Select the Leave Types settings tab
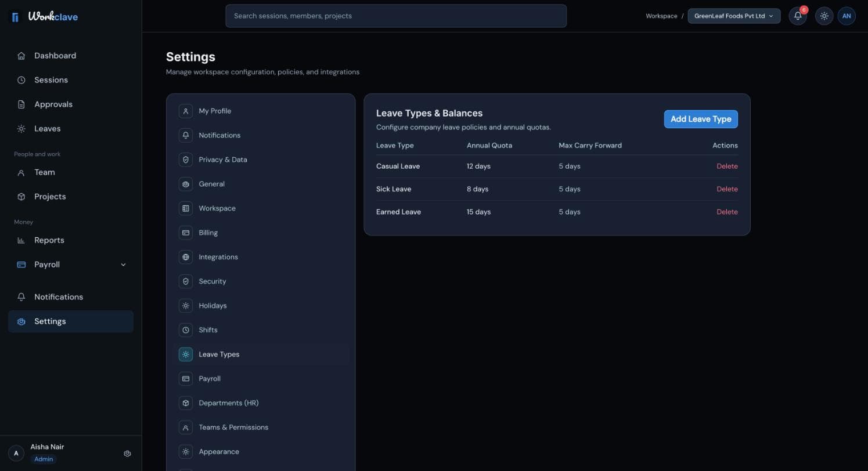Image resolution: width=868 pixels, height=471 pixels. pos(261,354)
